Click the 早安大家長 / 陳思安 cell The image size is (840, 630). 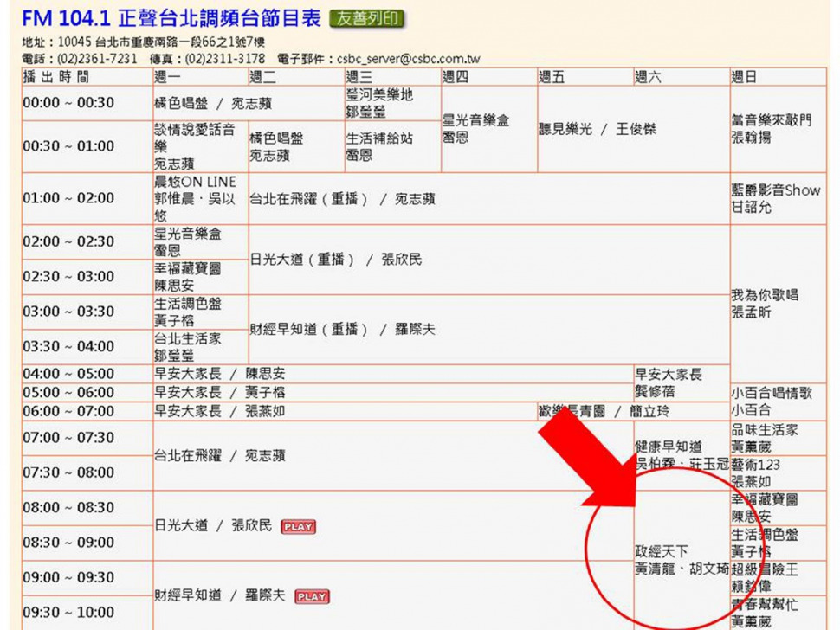click(x=393, y=374)
